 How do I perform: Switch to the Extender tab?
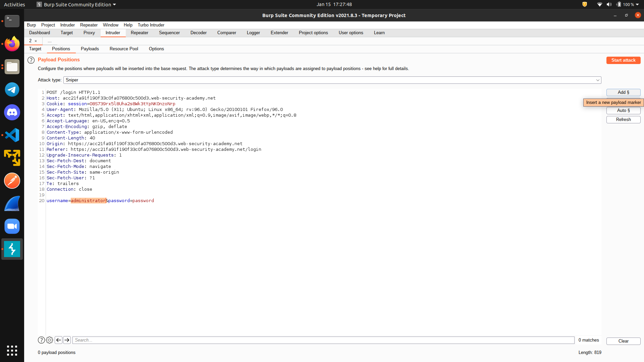tap(279, 33)
